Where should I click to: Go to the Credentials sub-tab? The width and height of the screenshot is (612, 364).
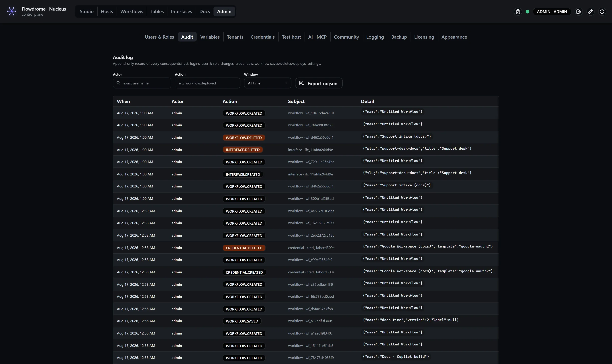tap(262, 37)
